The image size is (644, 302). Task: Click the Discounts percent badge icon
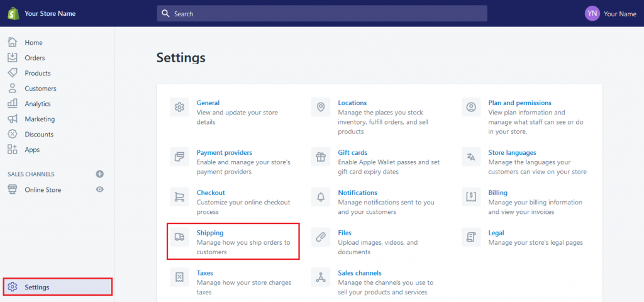13,134
